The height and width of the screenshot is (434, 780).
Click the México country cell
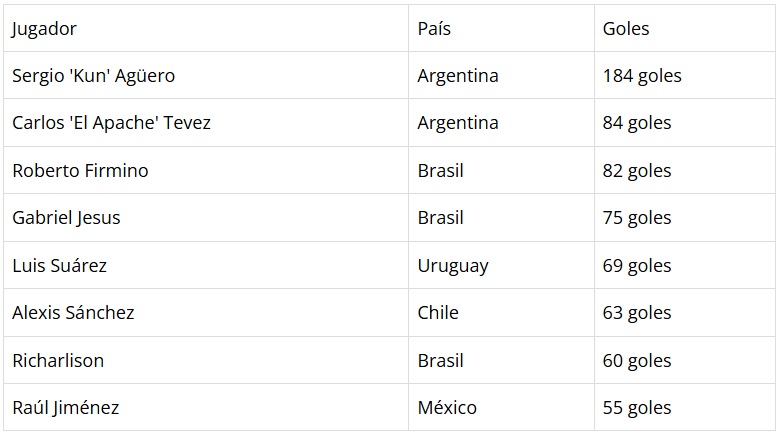tap(447, 408)
